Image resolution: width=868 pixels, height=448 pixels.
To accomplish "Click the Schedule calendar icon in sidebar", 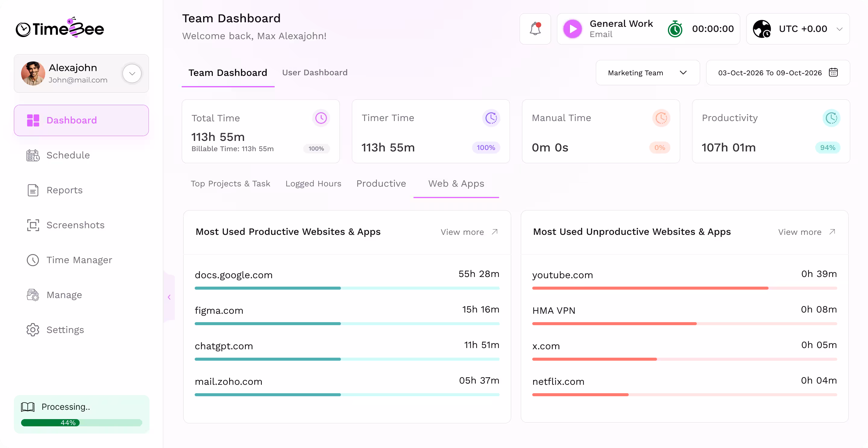I will click(x=33, y=155).
